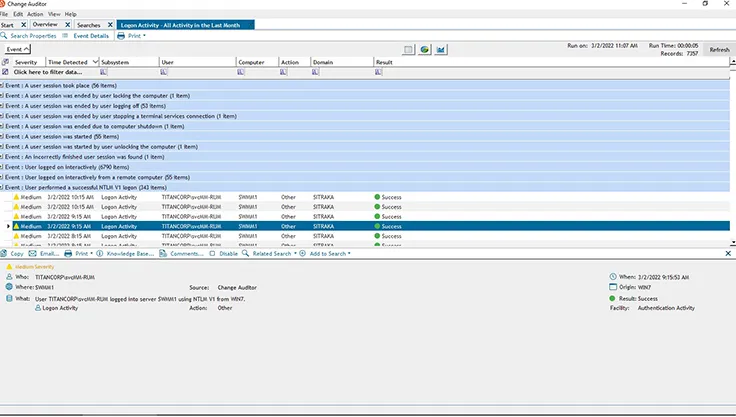736x417 pixels.
Task: Expand 'incorrectly finished user session' group
Action: [2, 157]
